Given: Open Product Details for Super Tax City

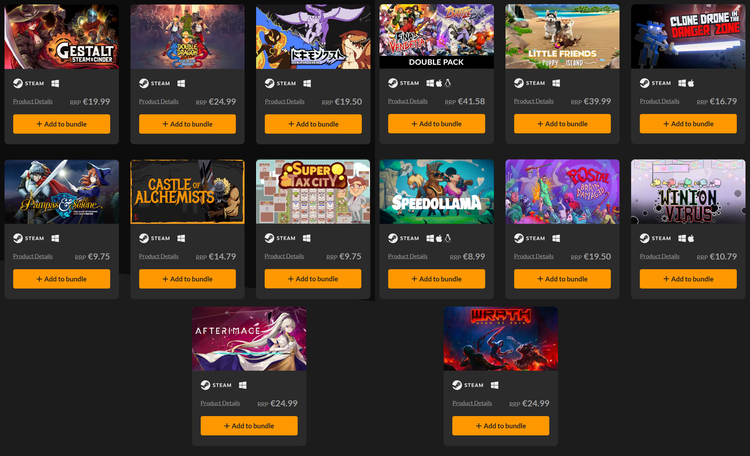Looking at the screenshot, I should pyautogui.click(x=284, y=256).
